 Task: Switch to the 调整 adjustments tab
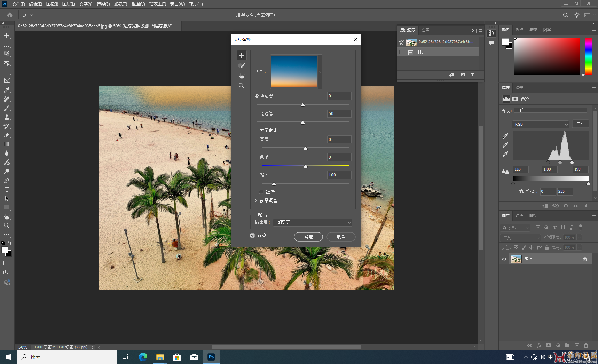point(519,87)
